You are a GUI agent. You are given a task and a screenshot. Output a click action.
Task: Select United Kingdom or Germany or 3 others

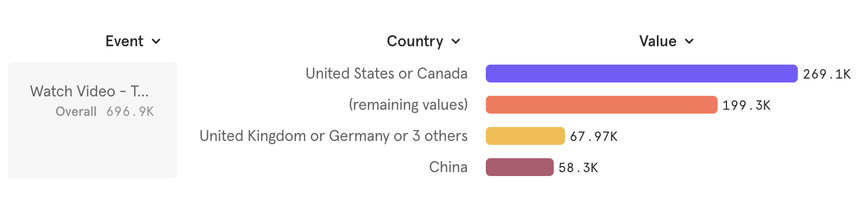334,136
